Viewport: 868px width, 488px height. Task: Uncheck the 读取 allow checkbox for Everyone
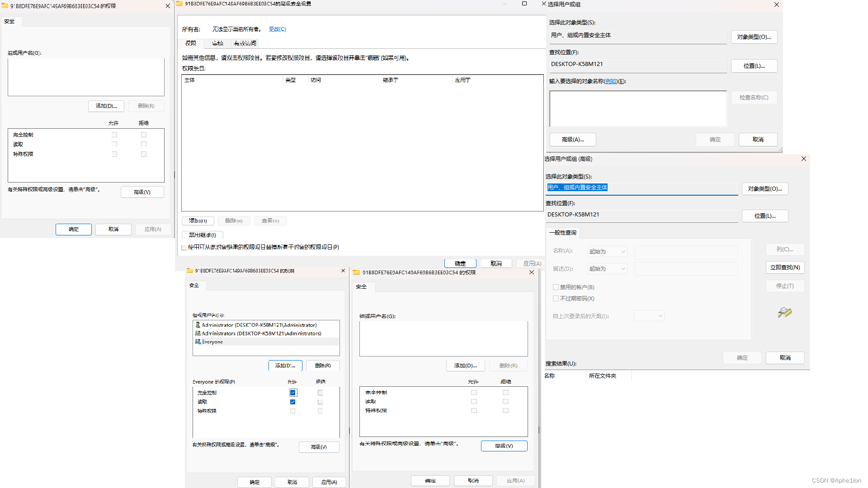click(292, 402)
